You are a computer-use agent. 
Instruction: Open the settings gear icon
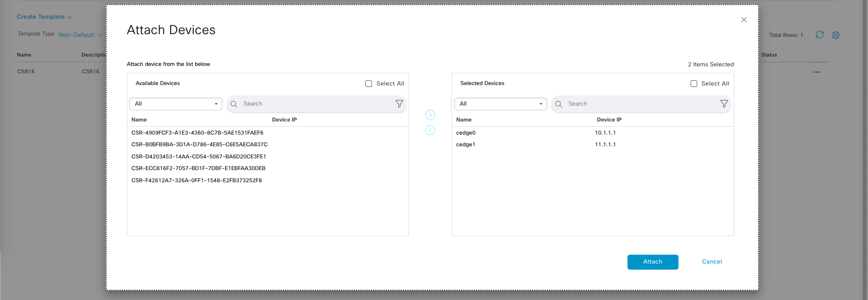point(836,35)
